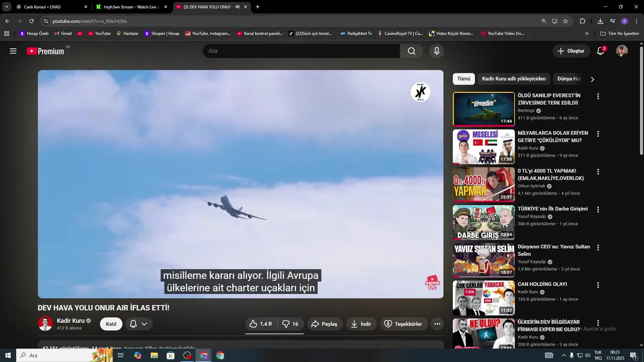The image size is (644, 362).
Task: Open the Windows Start menu
Action: [8, 355]
